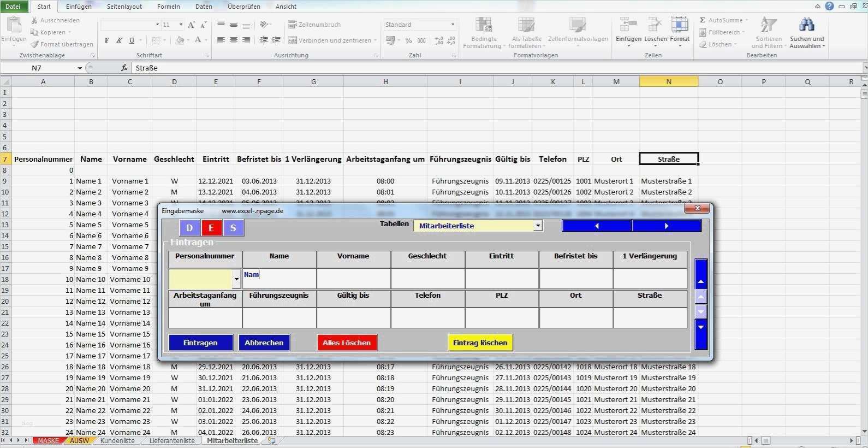Expand the Standard number format dropdown
Screen dimensions: 868x448
point(453,25)
